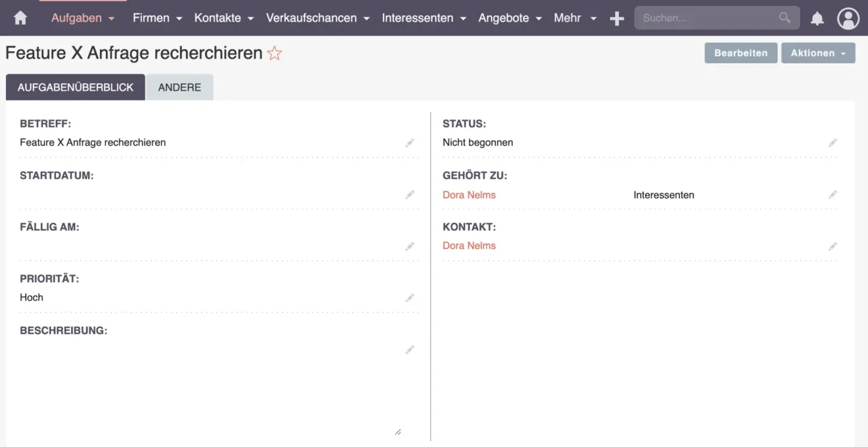868x447 pixels.
Task: Switch to the ANDERE tab
Action: pyautogui.click(x=180, y=86)
